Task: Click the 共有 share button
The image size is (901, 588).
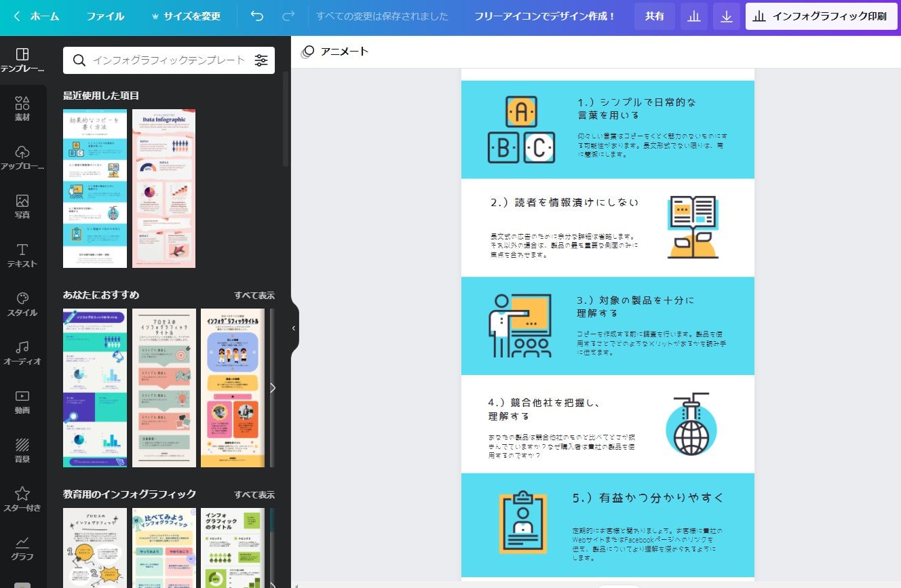Action: tap(655, 16)
